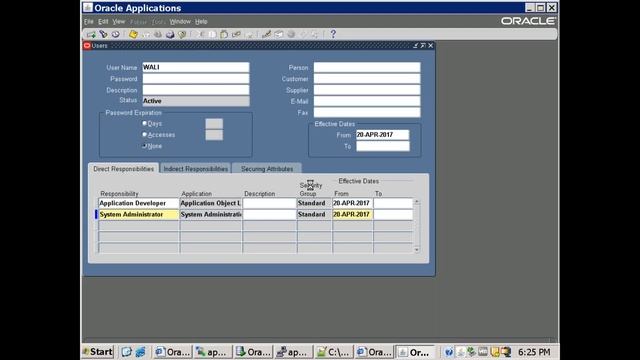The image size is (640, 360).
Task: Click the Accesses value box
Action: (x=214, y=135)
